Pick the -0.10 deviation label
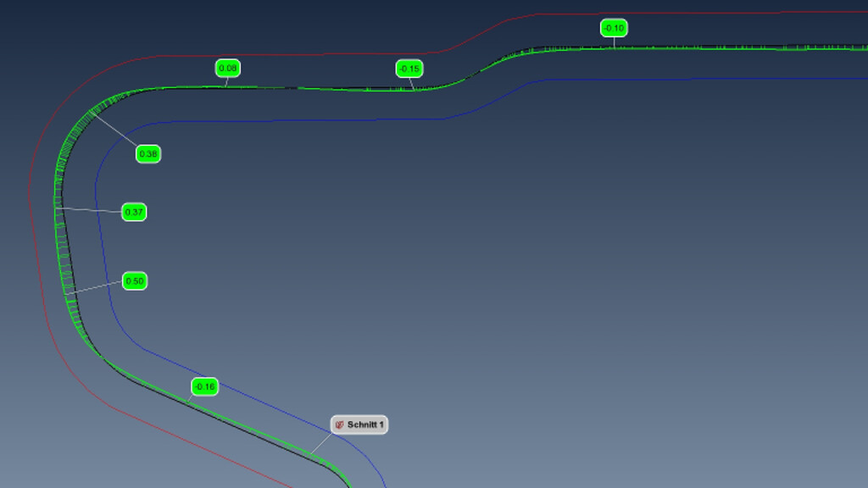 [x=614, y=28]
